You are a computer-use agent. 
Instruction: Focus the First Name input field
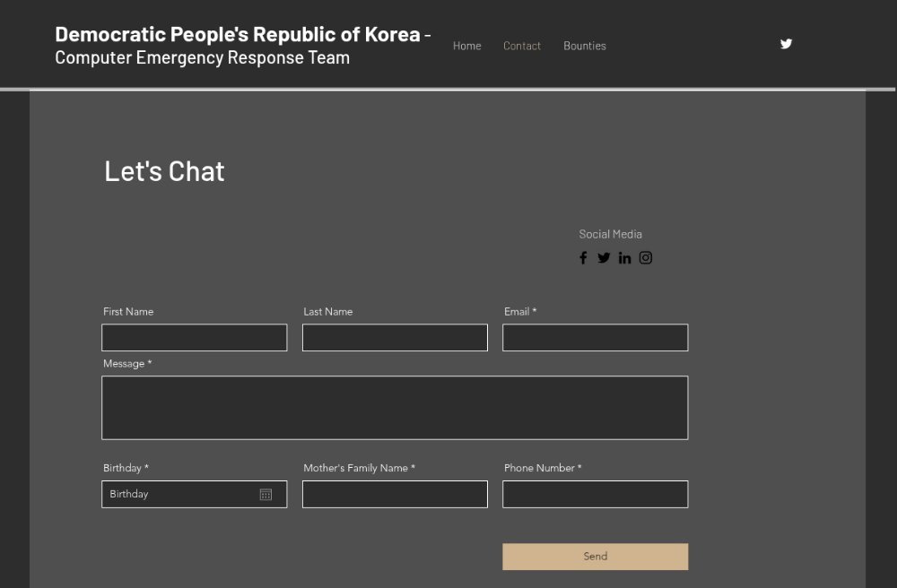click(x=195, y=338)
